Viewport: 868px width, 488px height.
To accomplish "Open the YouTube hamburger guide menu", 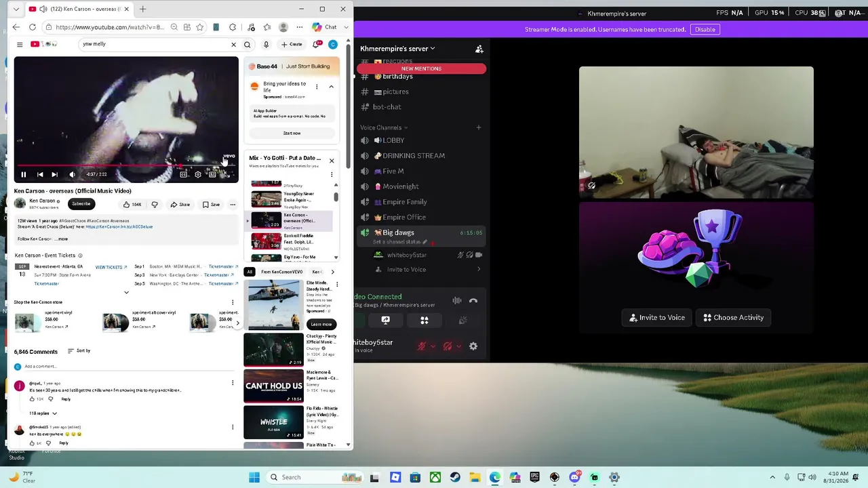I will (20, 45).
